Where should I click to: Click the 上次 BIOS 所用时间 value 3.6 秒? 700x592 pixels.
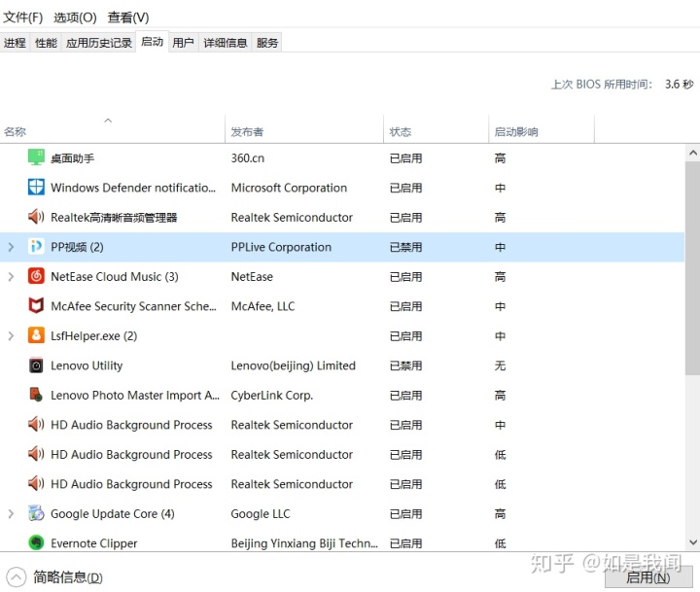[679, 84]
